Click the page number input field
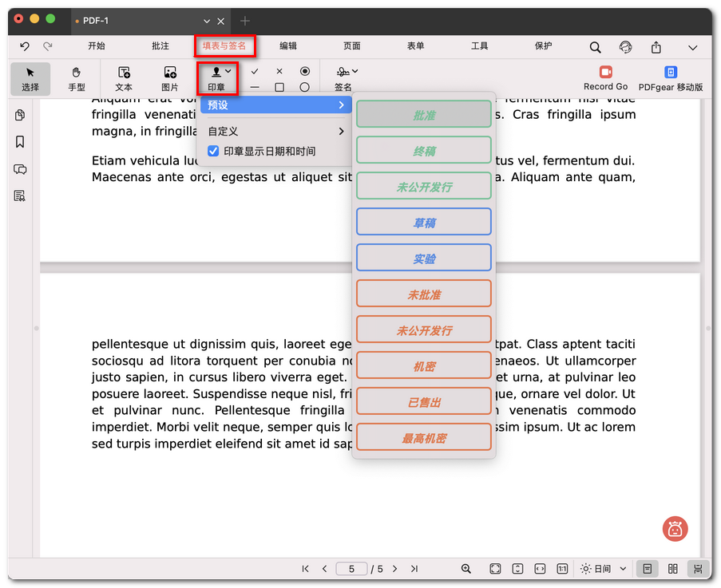The height and width of the screenshot is (588, 721). click(x=351, y=569)
